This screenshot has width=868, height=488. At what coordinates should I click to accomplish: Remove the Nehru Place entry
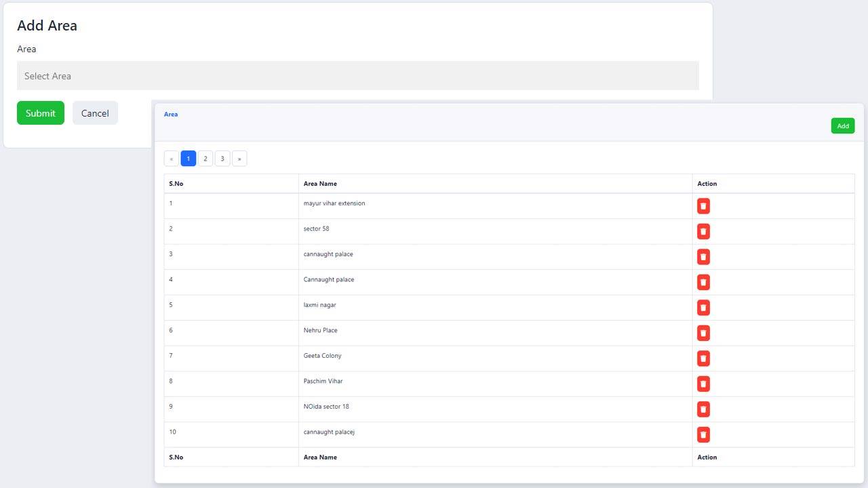[703, 333]
